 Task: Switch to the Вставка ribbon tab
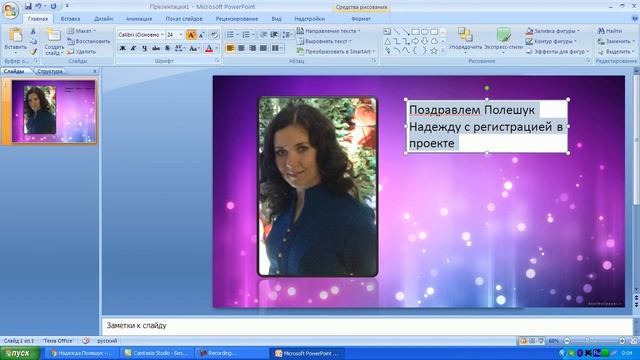click(70, 19)
